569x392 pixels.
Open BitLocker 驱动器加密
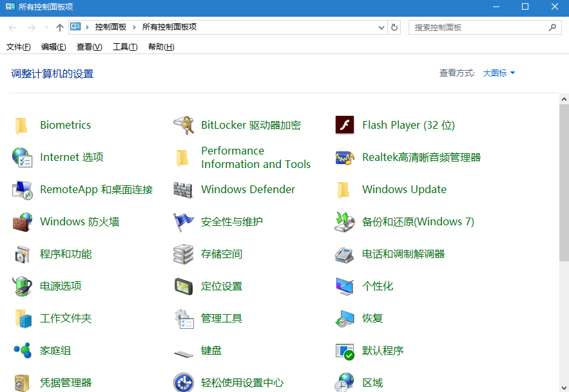[251, 125]
